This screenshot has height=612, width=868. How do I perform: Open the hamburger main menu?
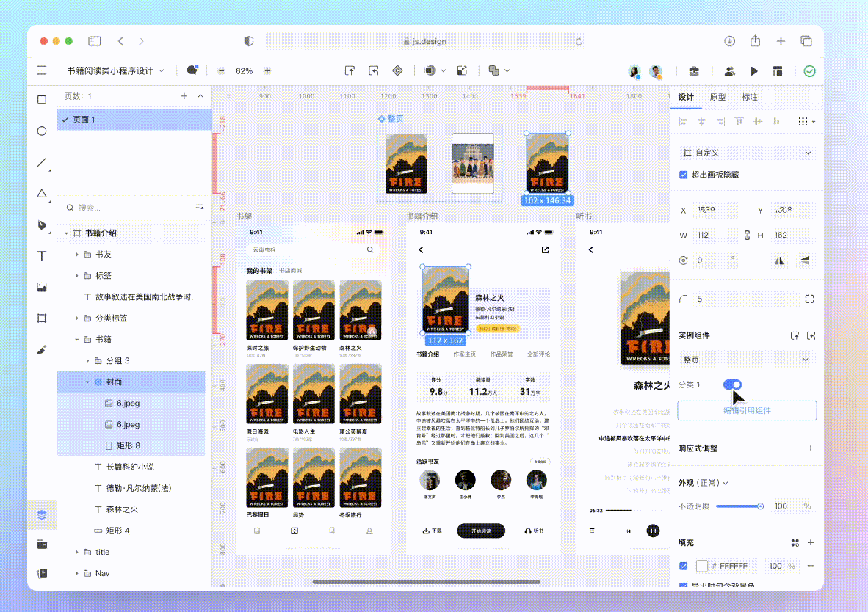coord(42,70)
